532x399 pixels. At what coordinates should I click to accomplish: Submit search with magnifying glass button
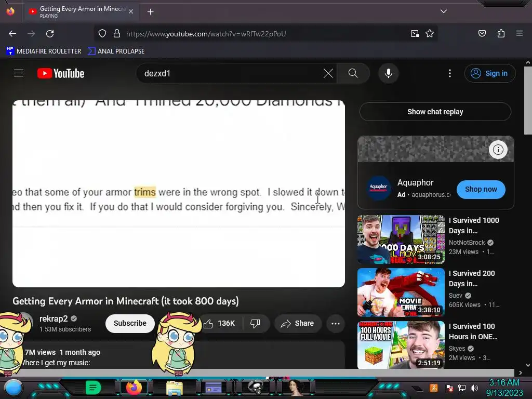pos(353,73)
